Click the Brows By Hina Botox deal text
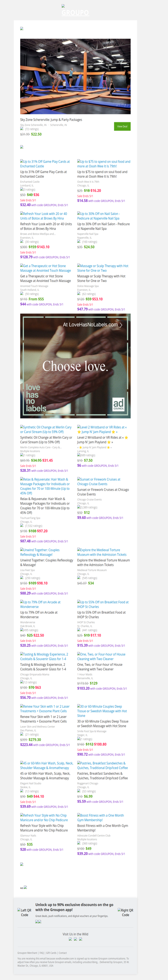 pos(45,226)
